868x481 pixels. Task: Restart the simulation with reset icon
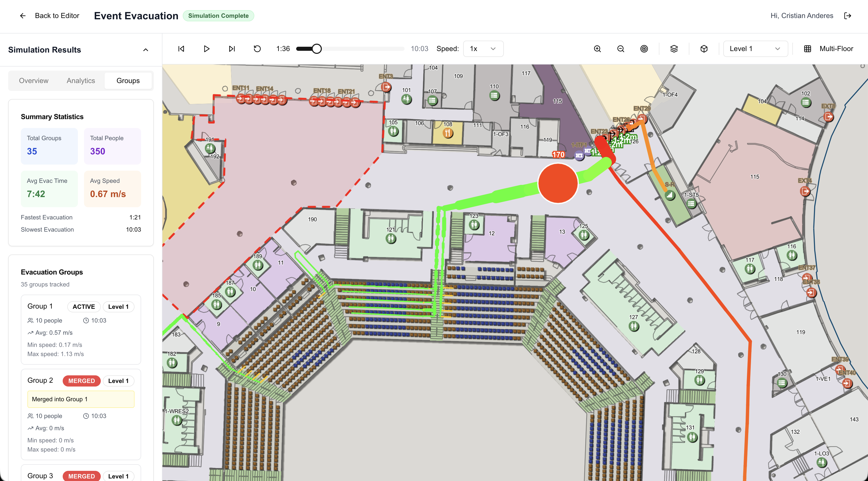coord(257,49)
